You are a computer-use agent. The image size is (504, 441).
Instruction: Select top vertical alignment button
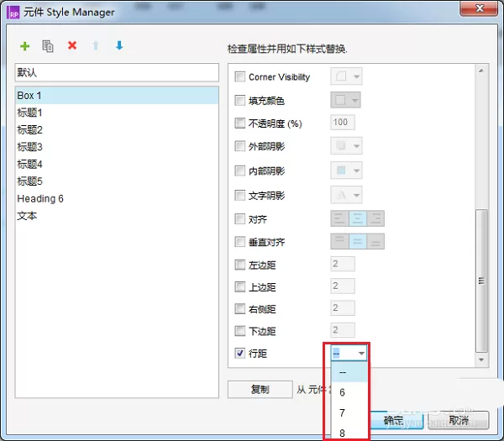(x=339, y=241)
